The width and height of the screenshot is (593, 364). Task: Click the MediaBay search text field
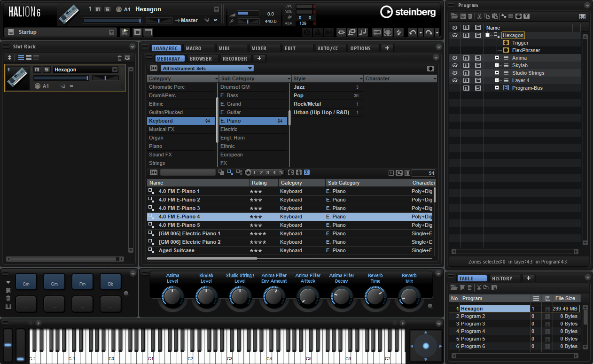click(x=188, y=172)
